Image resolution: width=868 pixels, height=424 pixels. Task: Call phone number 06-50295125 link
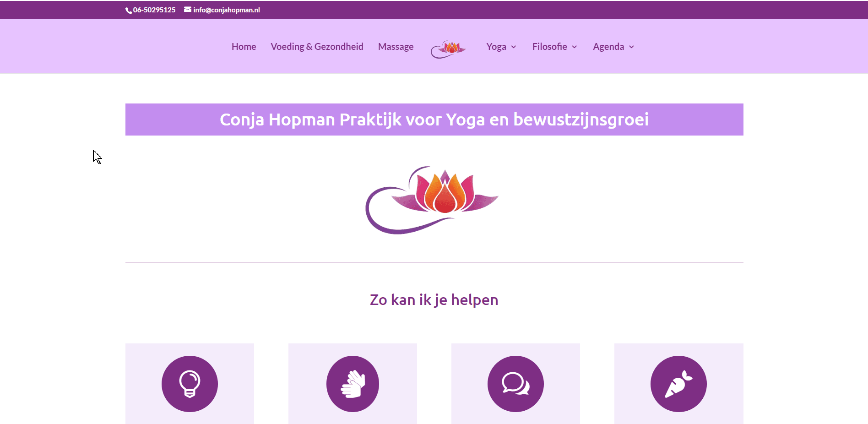coord(154,10)
